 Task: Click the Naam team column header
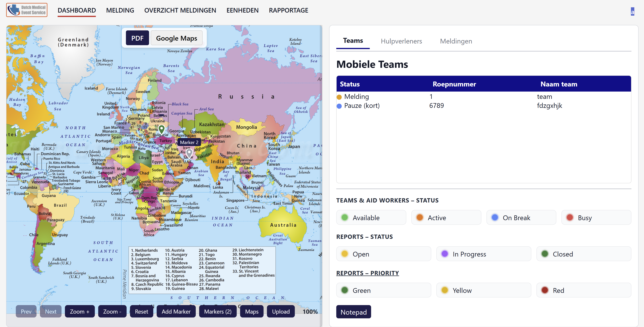pos(559,84)
